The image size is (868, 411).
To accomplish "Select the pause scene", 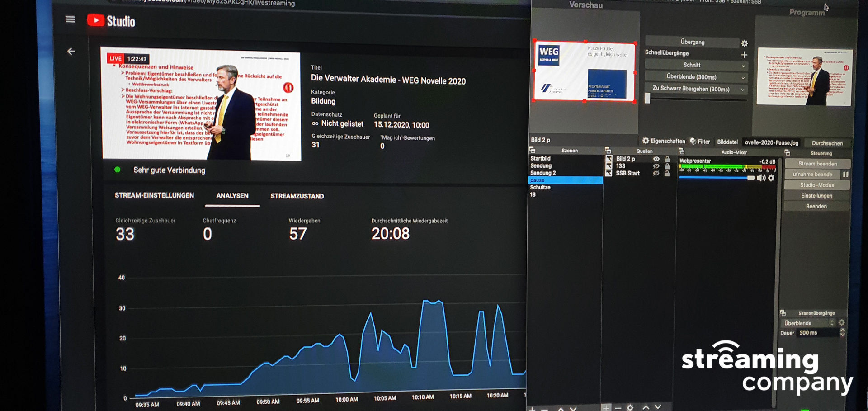I will [565, 180].
